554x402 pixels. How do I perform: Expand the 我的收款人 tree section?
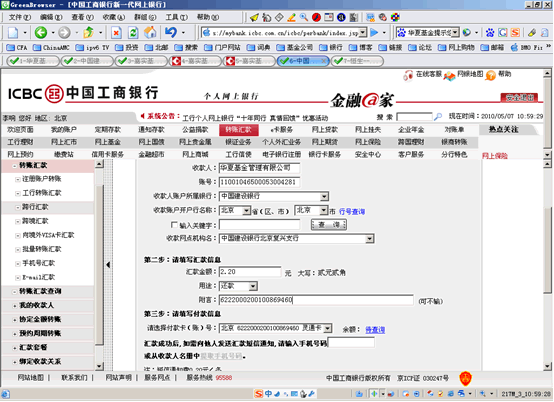14,306
